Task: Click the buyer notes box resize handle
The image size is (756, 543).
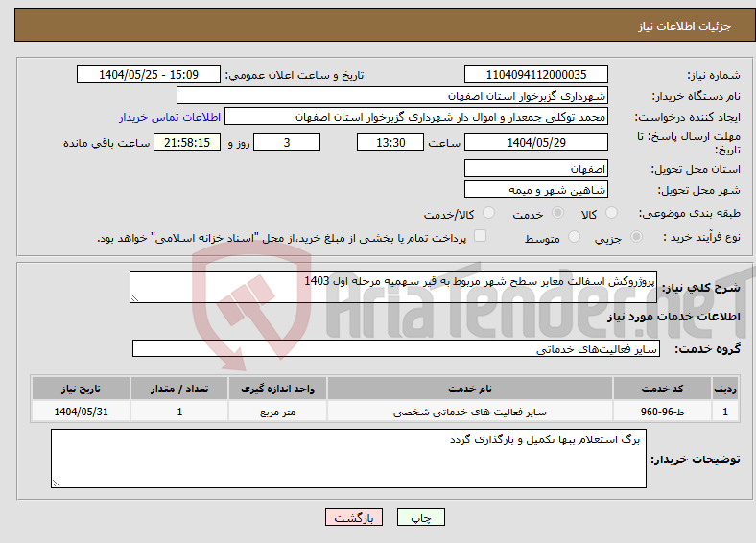Action: [56, 484]
